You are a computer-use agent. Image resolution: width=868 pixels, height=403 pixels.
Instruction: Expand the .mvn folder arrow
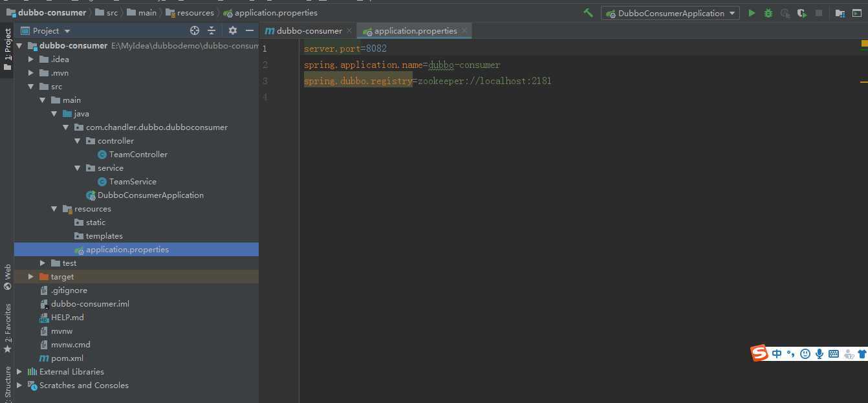(x=31, y=72)
